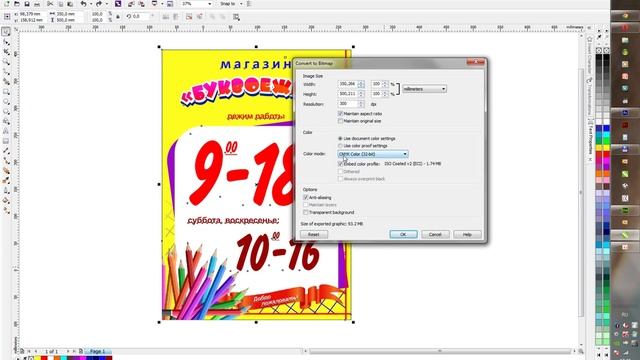This screenshot has width=640, height=360.
Task: Expand the Undo history dropdown arrow
Action: tap(90, 4)
